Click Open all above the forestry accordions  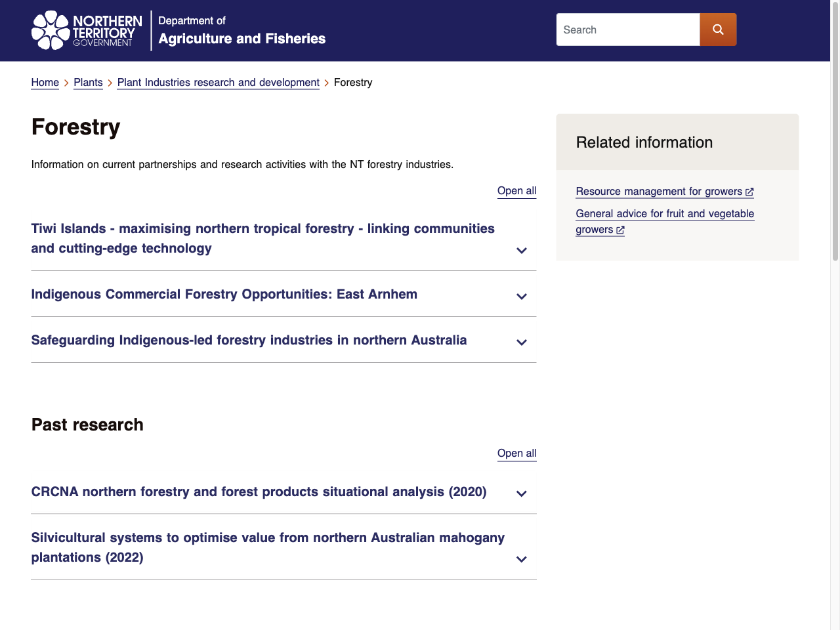click(x=516, y=191)
